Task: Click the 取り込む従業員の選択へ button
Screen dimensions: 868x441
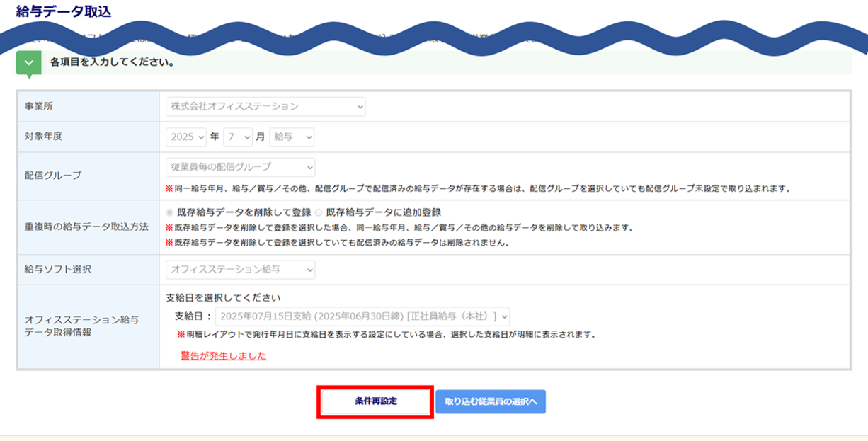Action: click(491, 401)
